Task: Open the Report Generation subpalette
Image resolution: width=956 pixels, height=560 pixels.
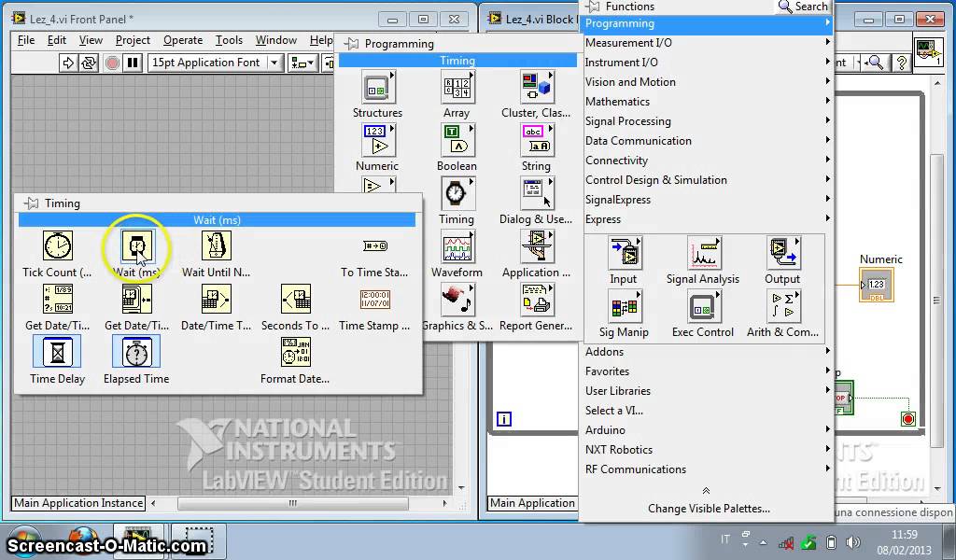Action: pyautogui.click(x=536, y=300)
